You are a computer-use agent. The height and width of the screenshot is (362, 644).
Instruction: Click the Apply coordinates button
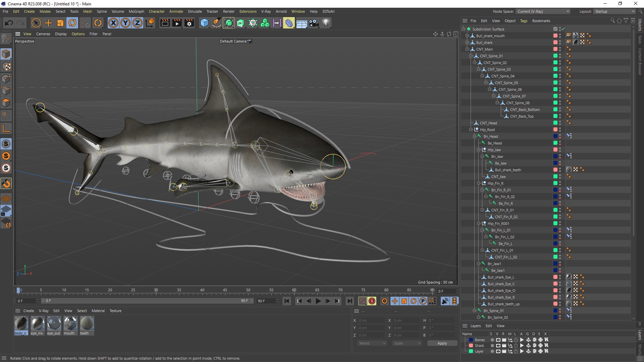click(x=442, y=343)
